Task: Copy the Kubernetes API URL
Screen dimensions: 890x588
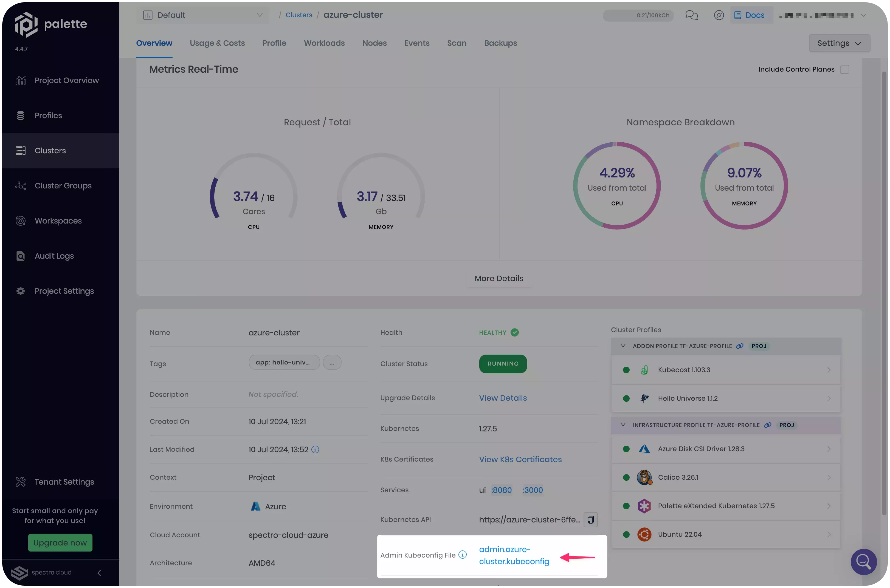Action: click(590, 520)
